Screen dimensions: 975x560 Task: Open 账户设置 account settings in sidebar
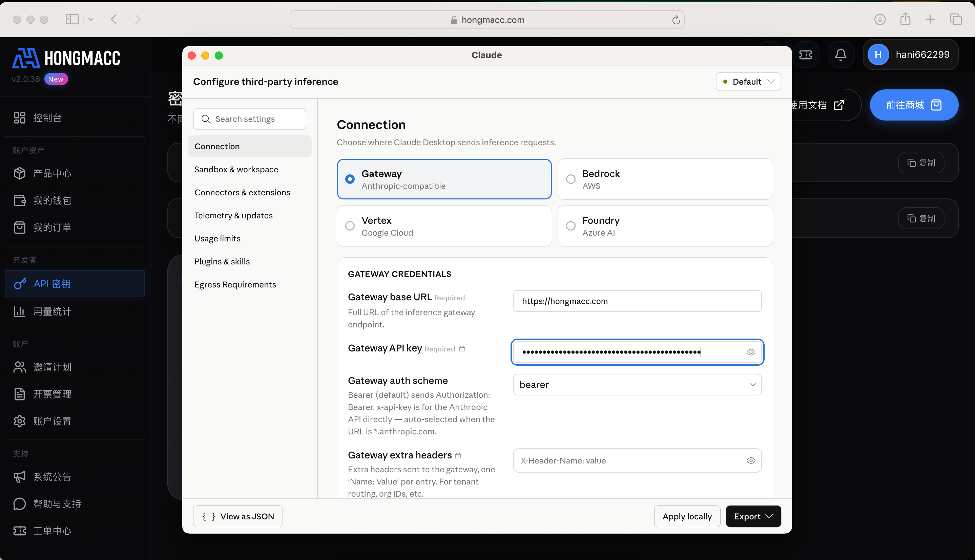point(75,421)
